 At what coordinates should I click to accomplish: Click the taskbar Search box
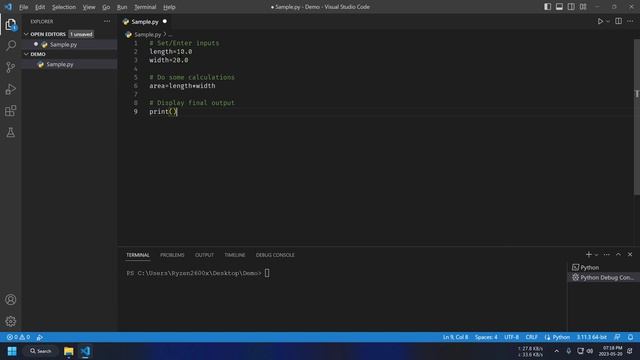[41, 351]
